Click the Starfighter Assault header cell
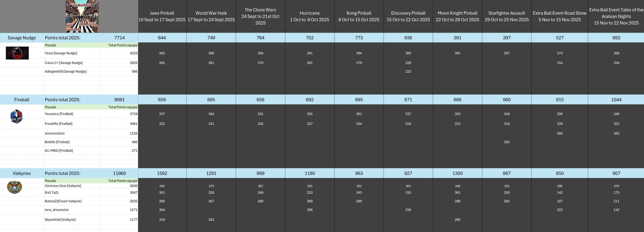Viewport: 644px width, 232px height. click(x=507, y=16)
